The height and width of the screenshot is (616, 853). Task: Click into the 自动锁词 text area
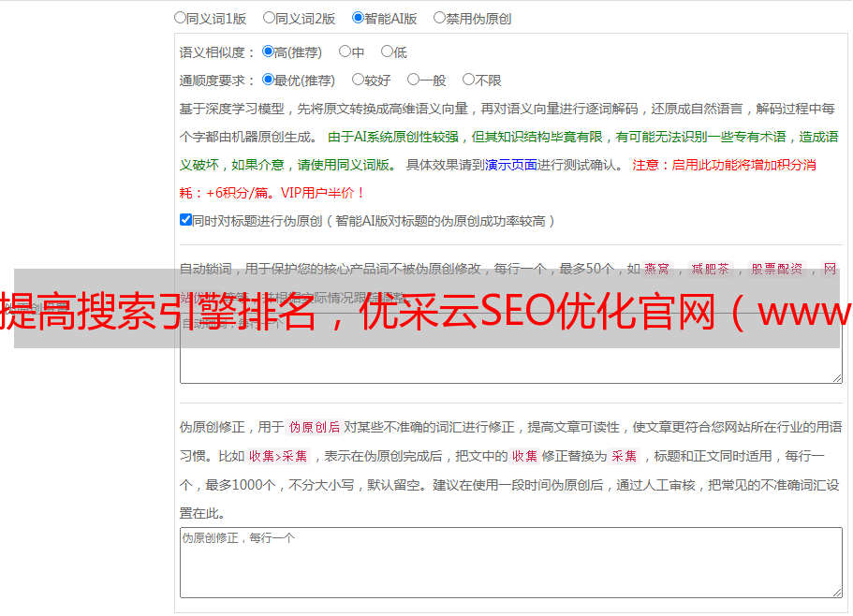point(511,348)
